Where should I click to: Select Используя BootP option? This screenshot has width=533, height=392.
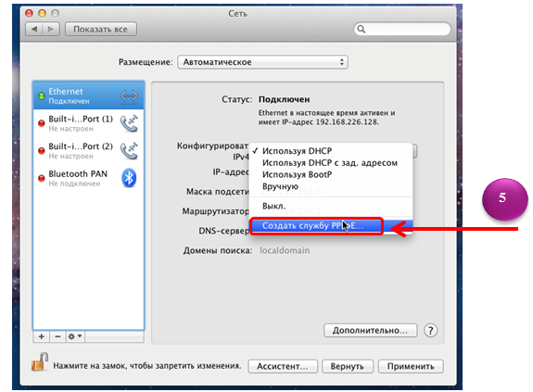click(x=298, y=175)
